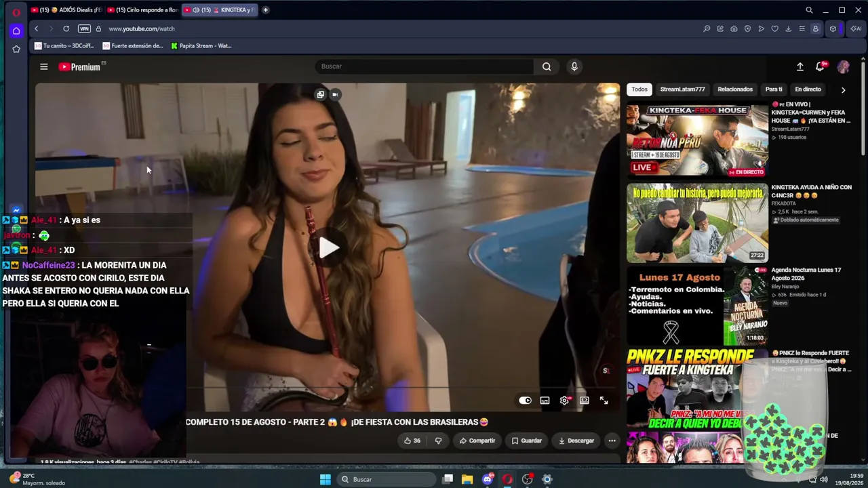Select the En directo filter chip
The height and width of the screenshot is (488, 868).
808,89
